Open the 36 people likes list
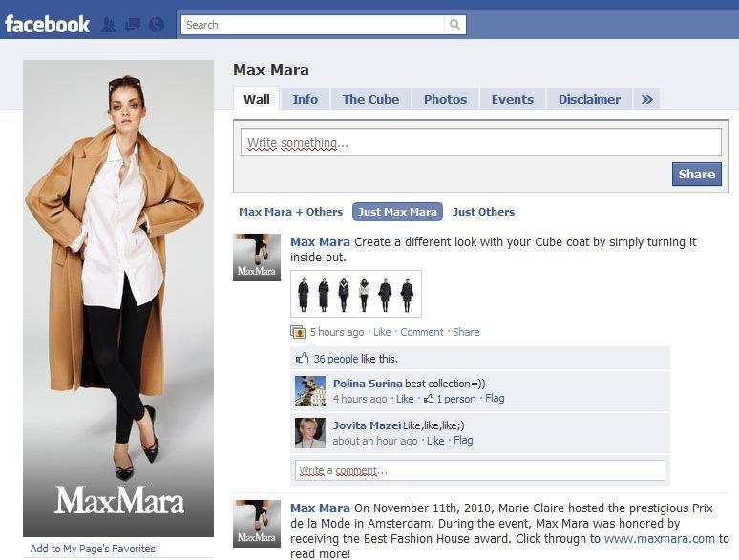 (336, 359)
